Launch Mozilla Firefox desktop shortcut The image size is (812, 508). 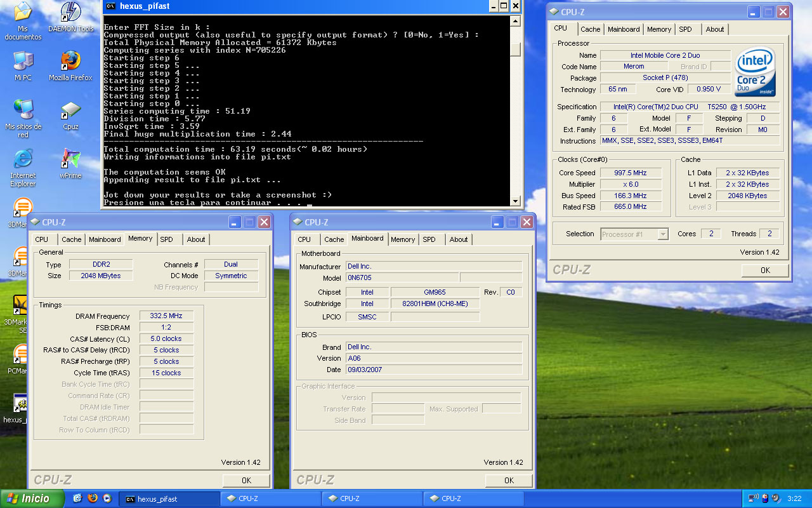tap(70, 66)
